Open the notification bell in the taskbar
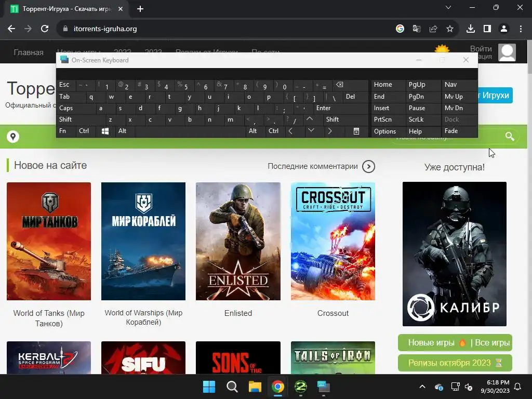The width and height of the screenshot is (532, 399). [x=518, y=387]
